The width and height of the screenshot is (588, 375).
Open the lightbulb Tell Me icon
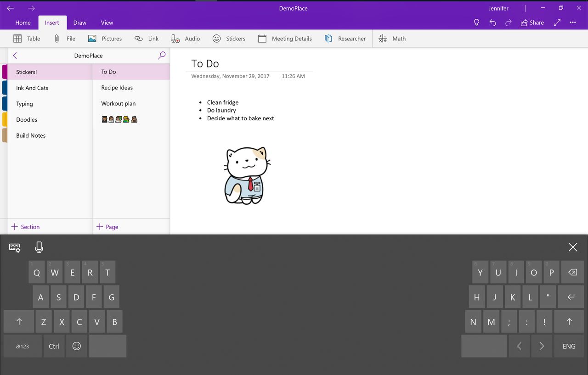476,22
